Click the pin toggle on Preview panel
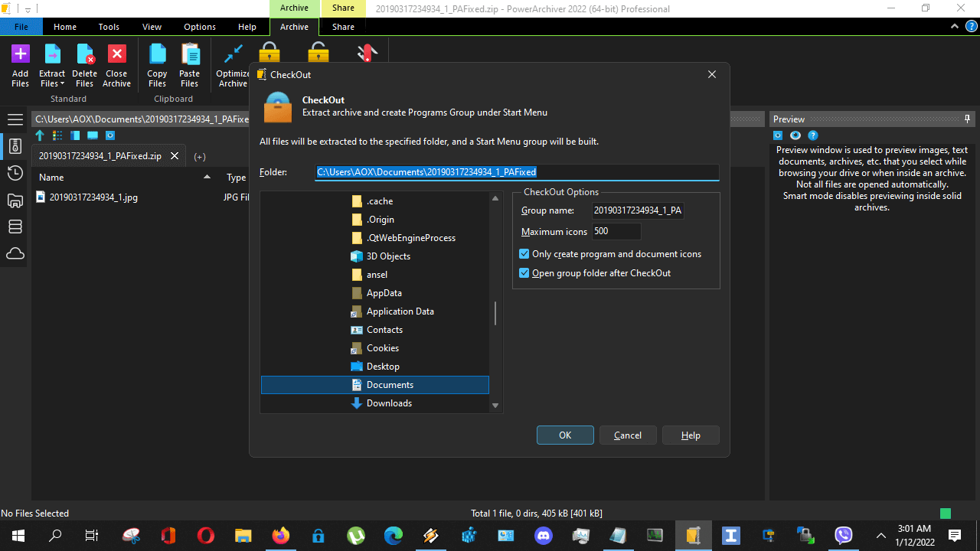Viewport: 980px width, 551px height. [968, 119]
